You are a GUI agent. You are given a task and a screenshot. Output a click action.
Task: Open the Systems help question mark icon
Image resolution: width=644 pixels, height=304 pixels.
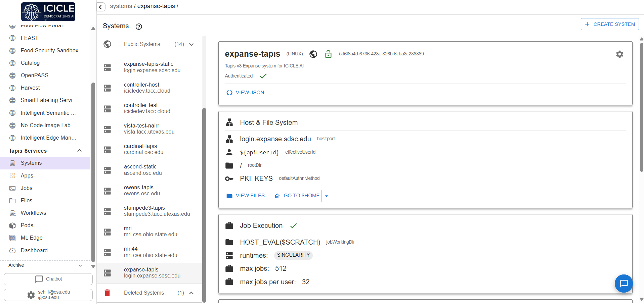[139, 27]
